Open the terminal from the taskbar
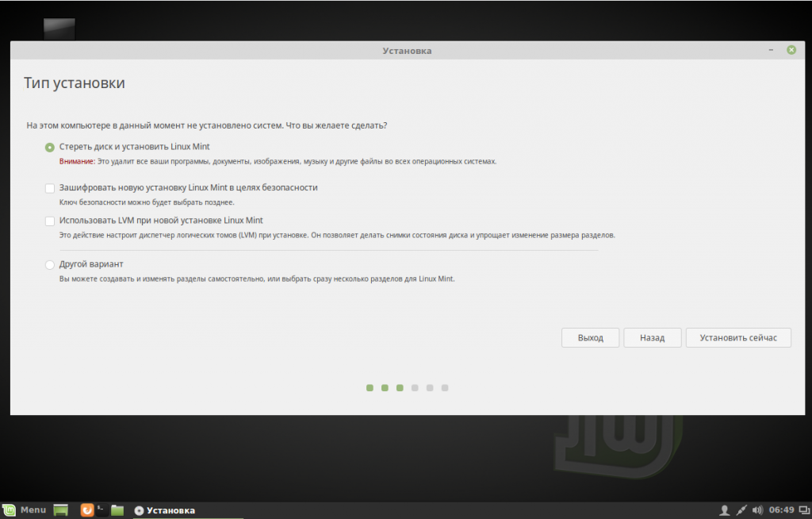The image size is (812, 519). [101, 509]
